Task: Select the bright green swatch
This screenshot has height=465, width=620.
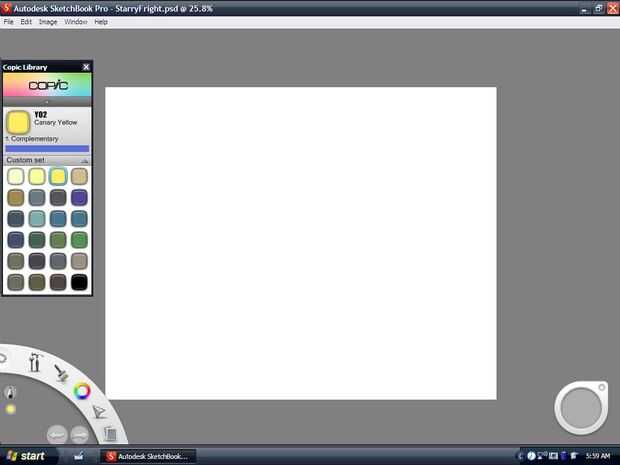Action: click(79, 240)
